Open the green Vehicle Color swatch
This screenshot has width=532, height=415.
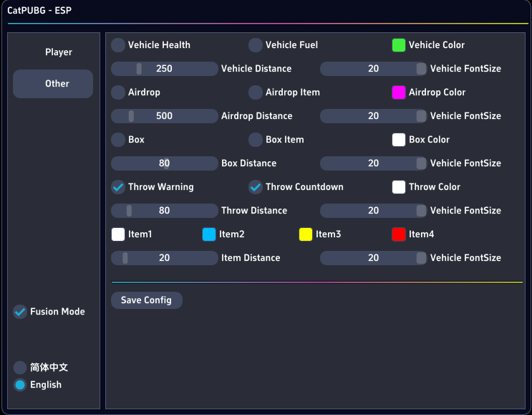pos(399,45)
